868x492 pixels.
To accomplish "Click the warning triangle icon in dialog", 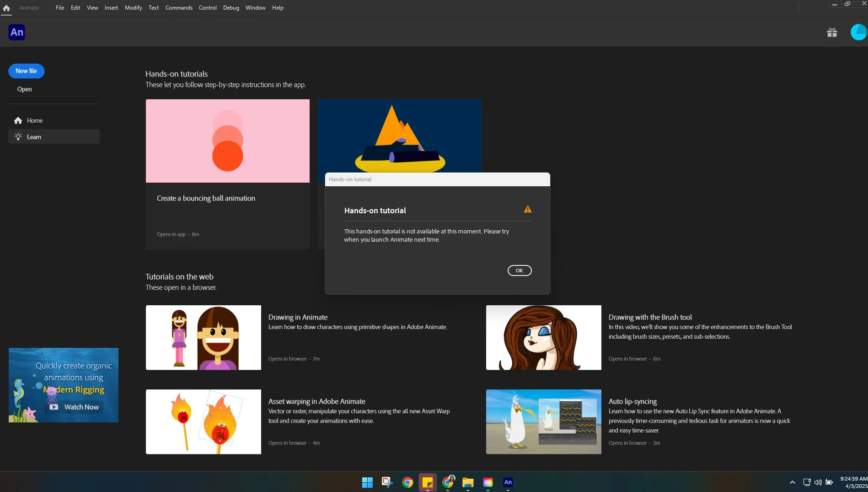I will tap(527, 209).
